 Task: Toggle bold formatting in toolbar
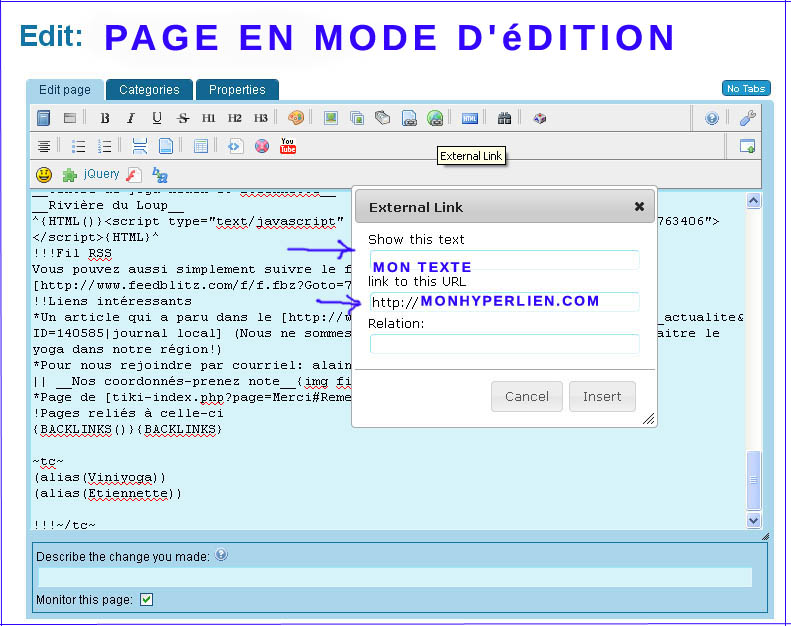point(105,118)
